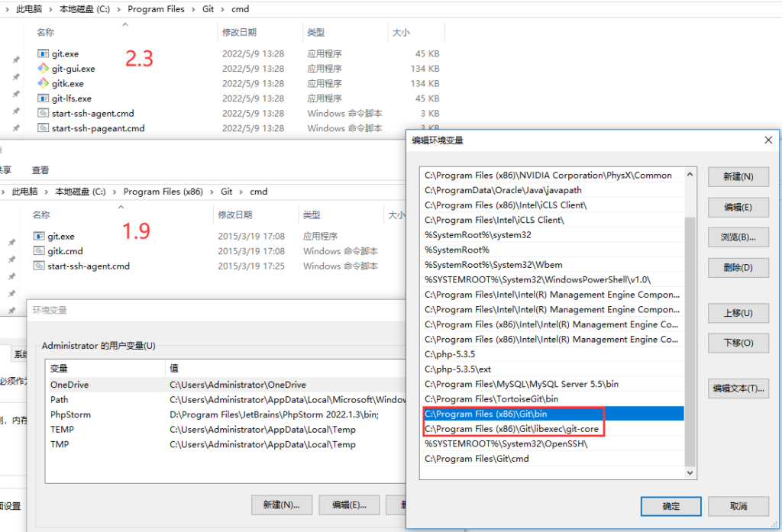Click 编辑文本(T) in the edit dialog
Screen dimensions: 782x532
[738, 389]
